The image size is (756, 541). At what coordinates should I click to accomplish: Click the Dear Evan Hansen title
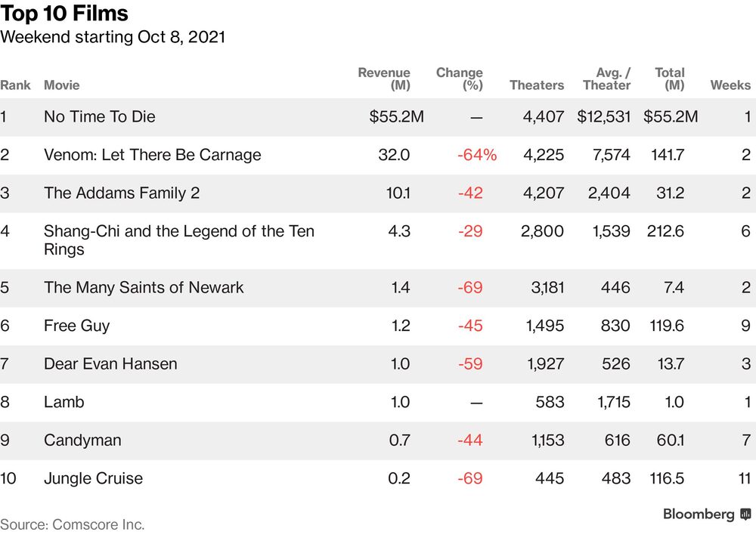click(110, 363)
